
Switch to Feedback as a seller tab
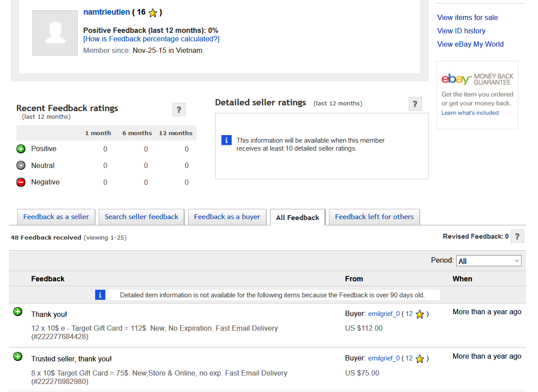(x=56, y=217)
